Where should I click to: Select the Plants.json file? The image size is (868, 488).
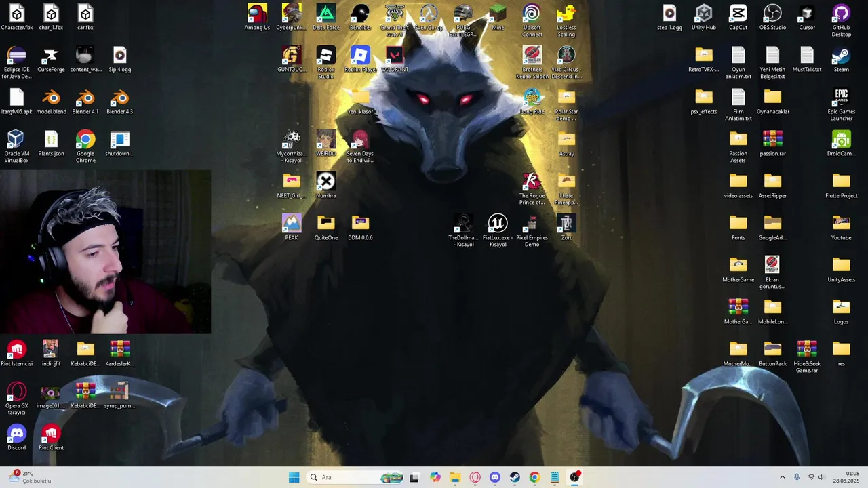pyautogui.click(x=51, y=144)
